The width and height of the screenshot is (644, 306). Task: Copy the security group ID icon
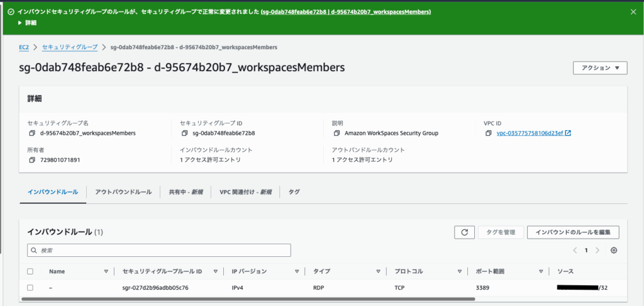click(184, 133)
